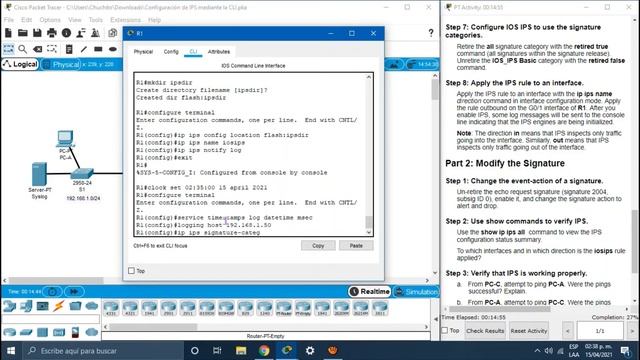
Task: Open the Physical tab in R1
Action: point(143,52)
